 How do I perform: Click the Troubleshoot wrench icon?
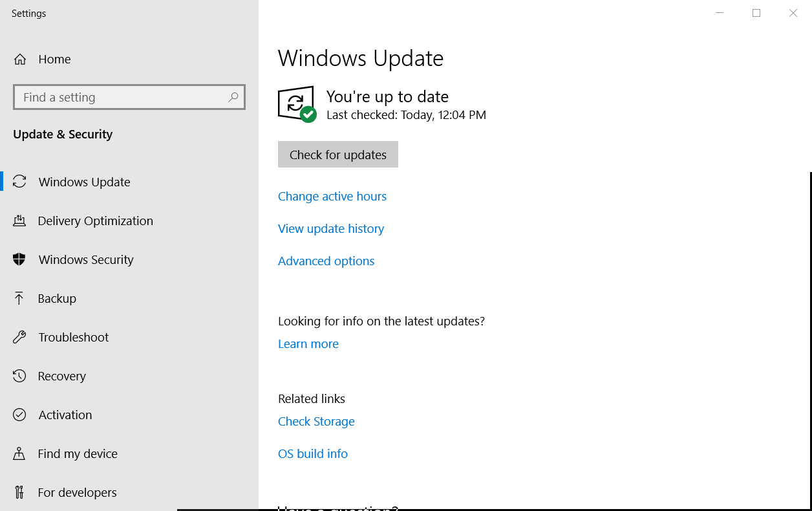click(19, 337)
